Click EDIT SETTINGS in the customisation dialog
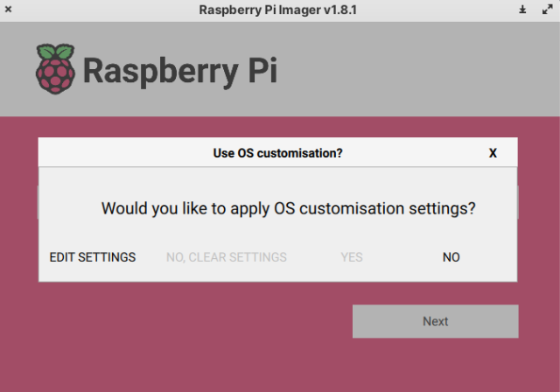560x392 pixels. coord(93,257)
